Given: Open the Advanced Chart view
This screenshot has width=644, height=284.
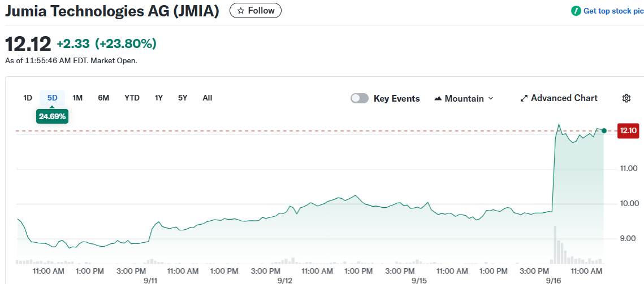Looking at the screenshot, I should pyautogui.click(x=559, y=98).
